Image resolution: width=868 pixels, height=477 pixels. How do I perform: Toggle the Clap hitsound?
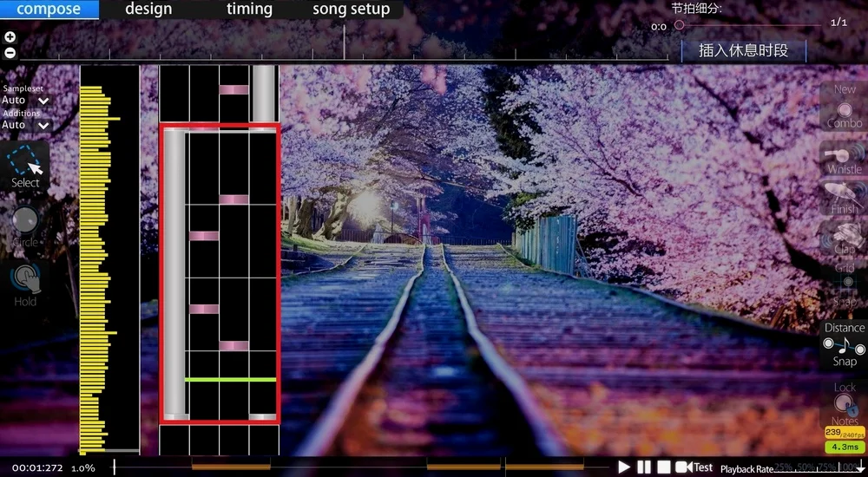[x=845, y=239]
